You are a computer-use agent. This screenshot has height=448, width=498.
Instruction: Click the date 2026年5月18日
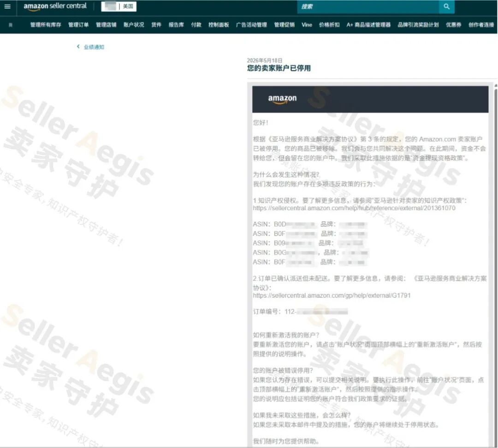click(265, 60)
